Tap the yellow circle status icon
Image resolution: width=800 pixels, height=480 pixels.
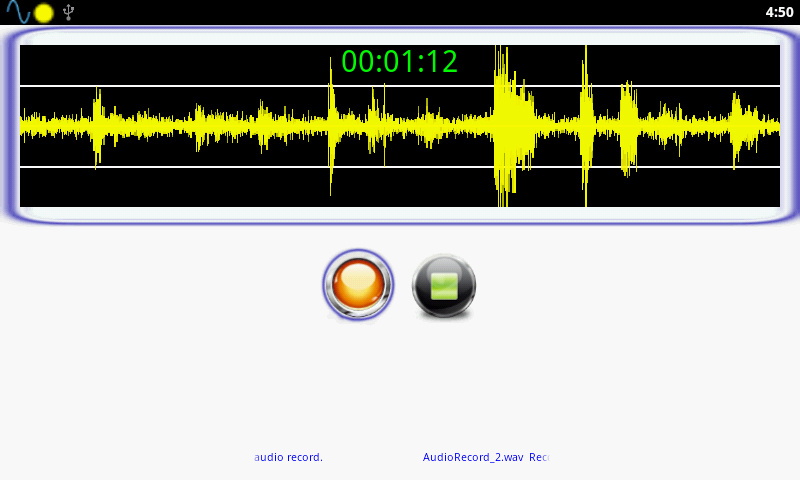pyautogui.click(x=44, y=13)
